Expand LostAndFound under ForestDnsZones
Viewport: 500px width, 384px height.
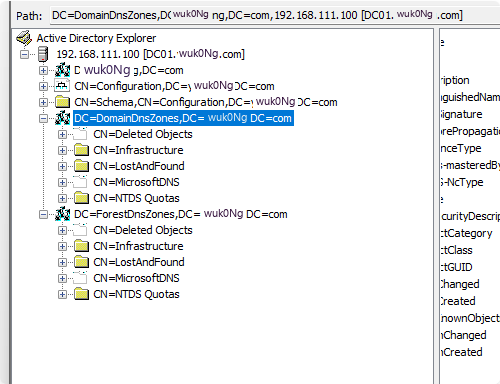pyautogui.click(x=62, y=262)
